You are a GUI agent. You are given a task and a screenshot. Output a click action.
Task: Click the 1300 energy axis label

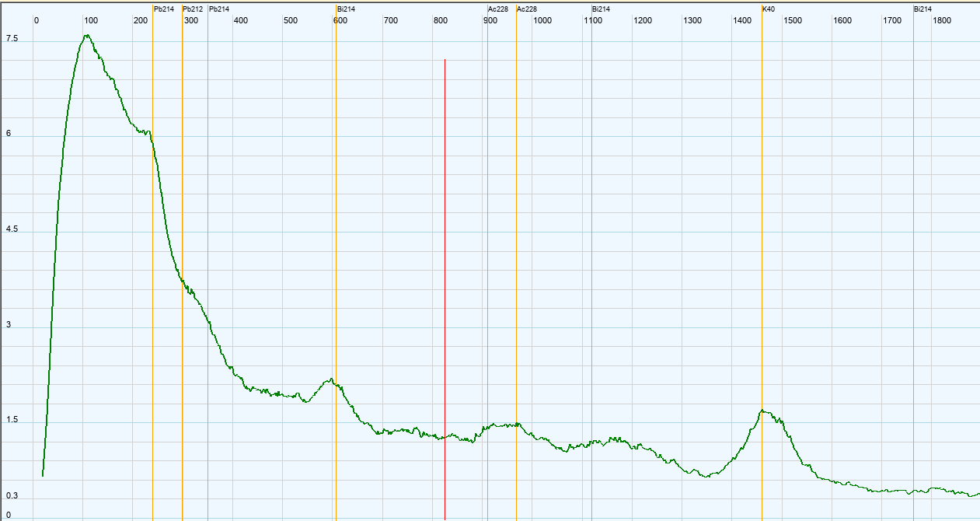[692, 20]
